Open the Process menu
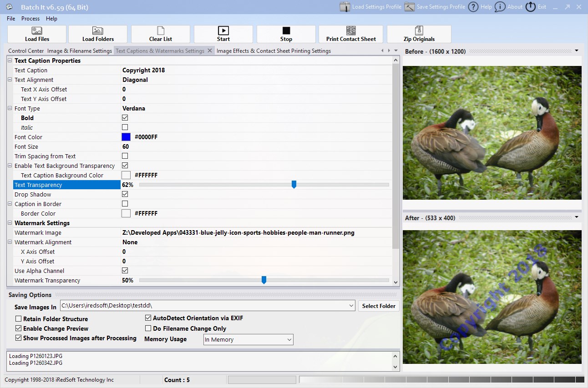588x388 pixels. (30, 19)
